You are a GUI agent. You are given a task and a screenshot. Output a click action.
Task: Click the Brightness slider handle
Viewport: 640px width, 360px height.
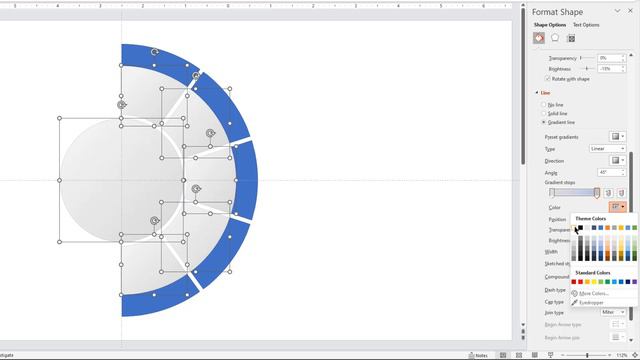[587, 69]
